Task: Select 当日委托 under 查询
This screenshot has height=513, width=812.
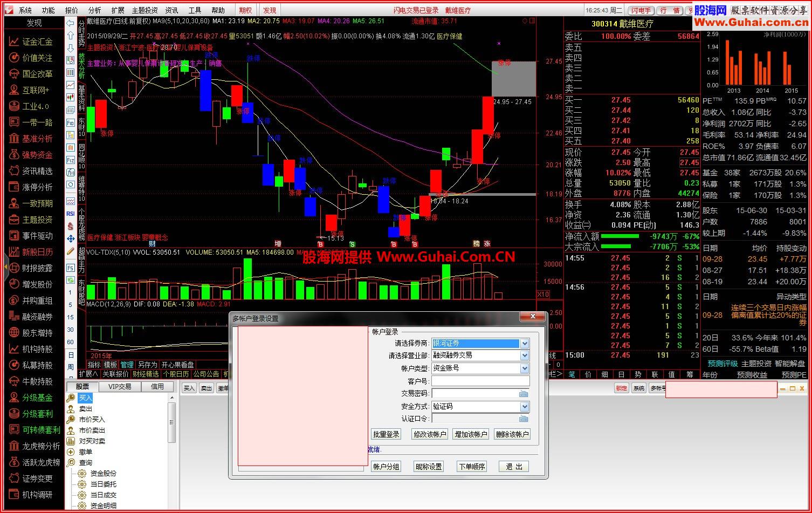Action: point(103,484)
